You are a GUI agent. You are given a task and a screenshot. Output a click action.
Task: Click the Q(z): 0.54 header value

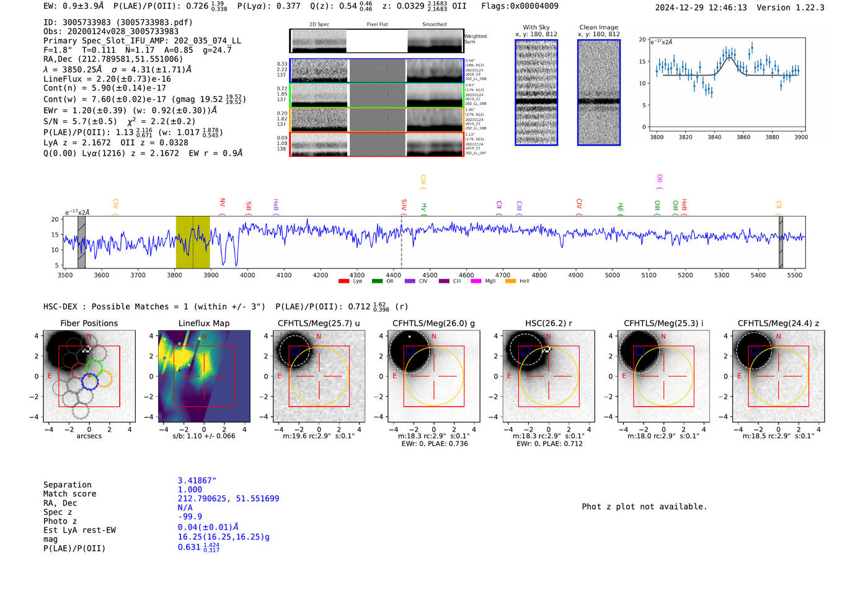tap(342, 6)
